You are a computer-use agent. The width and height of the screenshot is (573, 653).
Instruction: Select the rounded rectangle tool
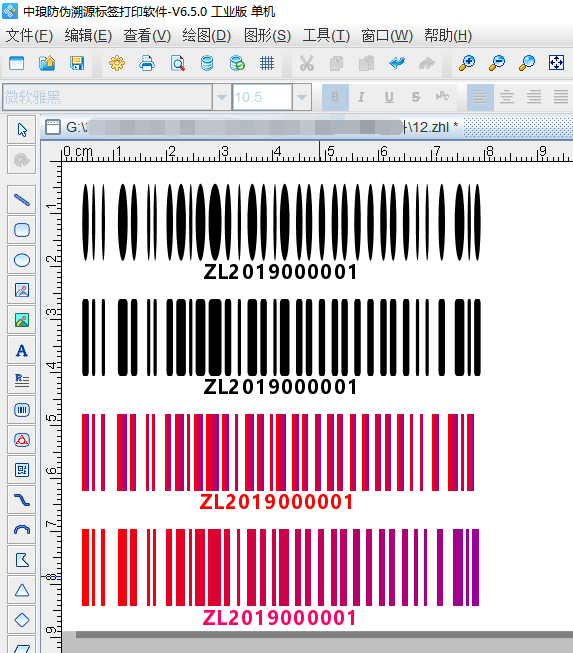(22, 230)
